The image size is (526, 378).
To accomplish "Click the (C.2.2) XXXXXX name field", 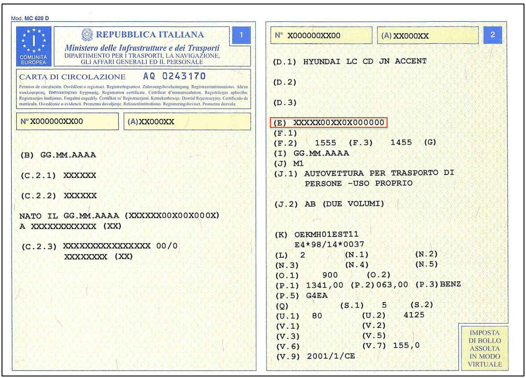I will click(x=59, y=196).
